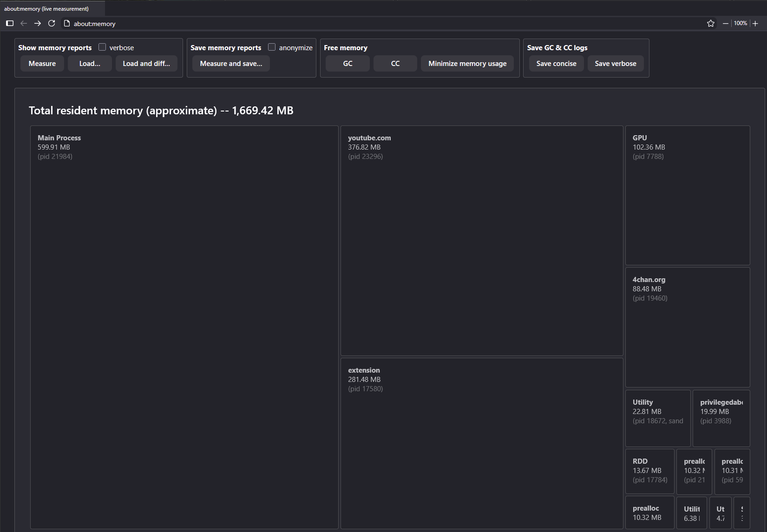This screenshot has width=767, height=532.
Task: Select the RDD 13.67 MB block
Action: click(650, 471)
